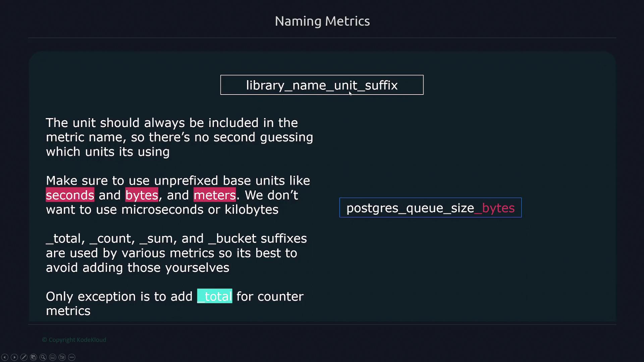644x362 pixels.
Task: Go to the previous slide
Action: point(5,357)
